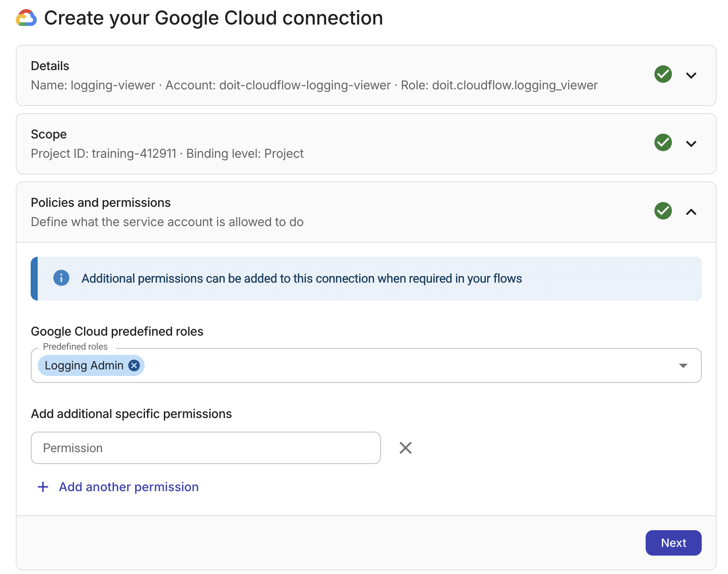This screenshot has width=728, height=574.
Task: Click the Google Cloud predefined roles heading
Action: (x=117, y=331)
